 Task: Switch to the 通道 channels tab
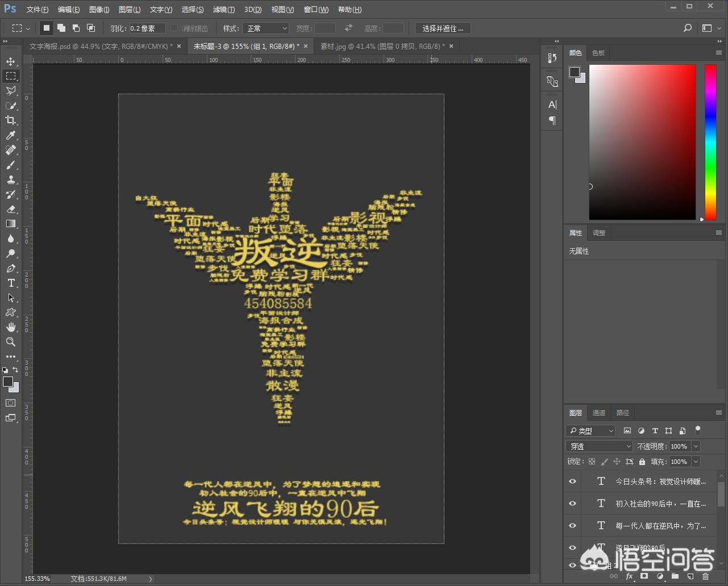click(599, 413)
